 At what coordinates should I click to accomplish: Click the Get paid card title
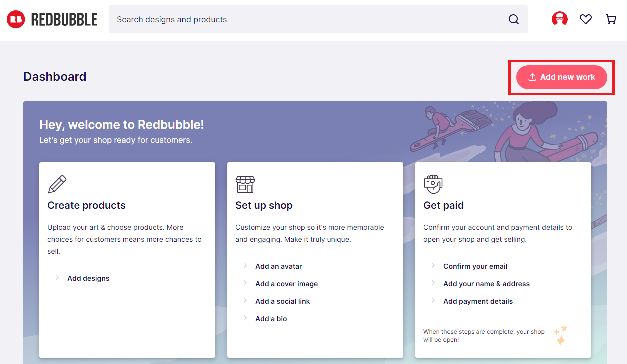443,205
